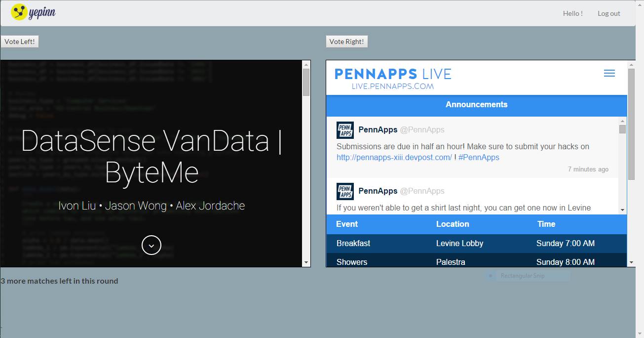Click the faint Rectangular Snip label
Viewport: 644px width, 338px height.
(523, 276)
